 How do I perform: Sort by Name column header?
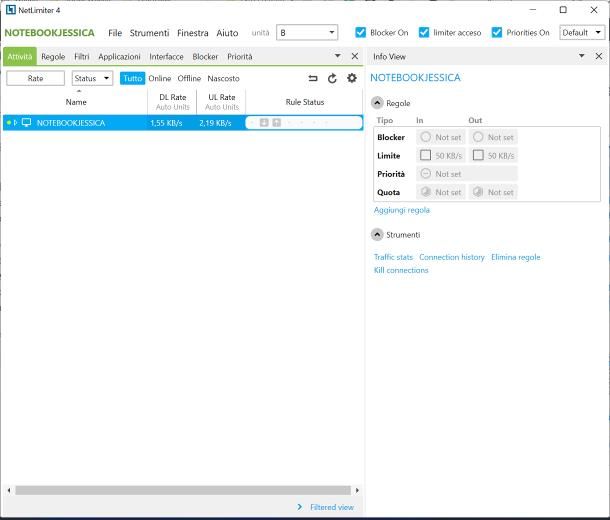76,102
